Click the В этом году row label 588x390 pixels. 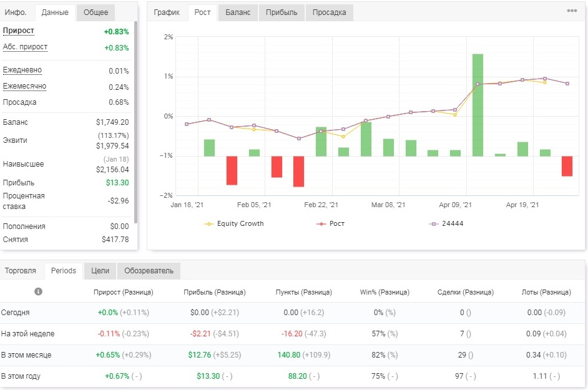[x=21, y=376]
